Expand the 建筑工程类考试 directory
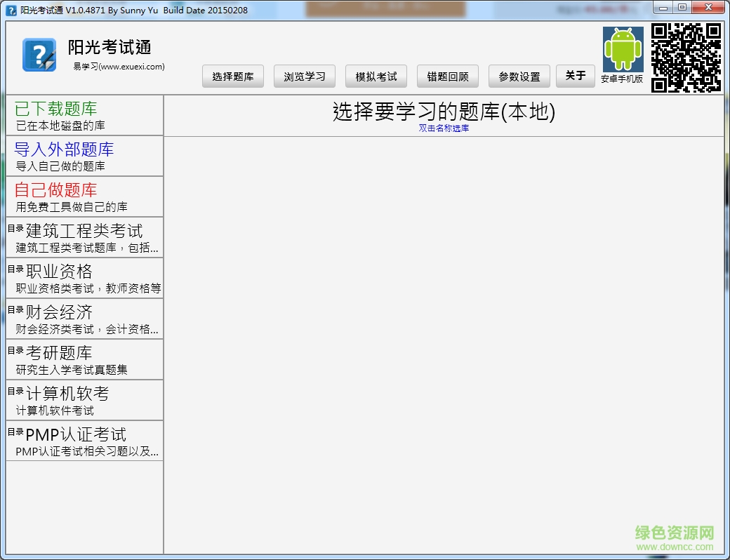This screenshot has width=730, height=560. pos(81,237)
